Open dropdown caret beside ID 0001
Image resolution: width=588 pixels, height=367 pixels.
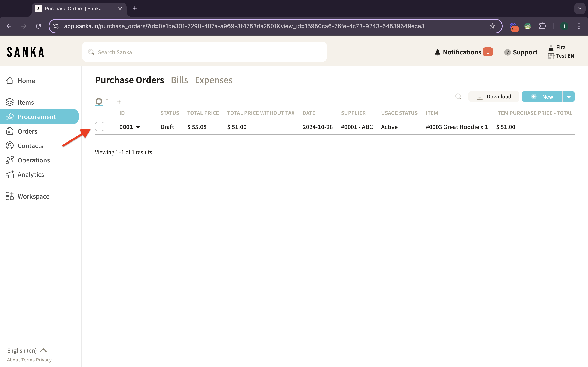pos(138,127)
